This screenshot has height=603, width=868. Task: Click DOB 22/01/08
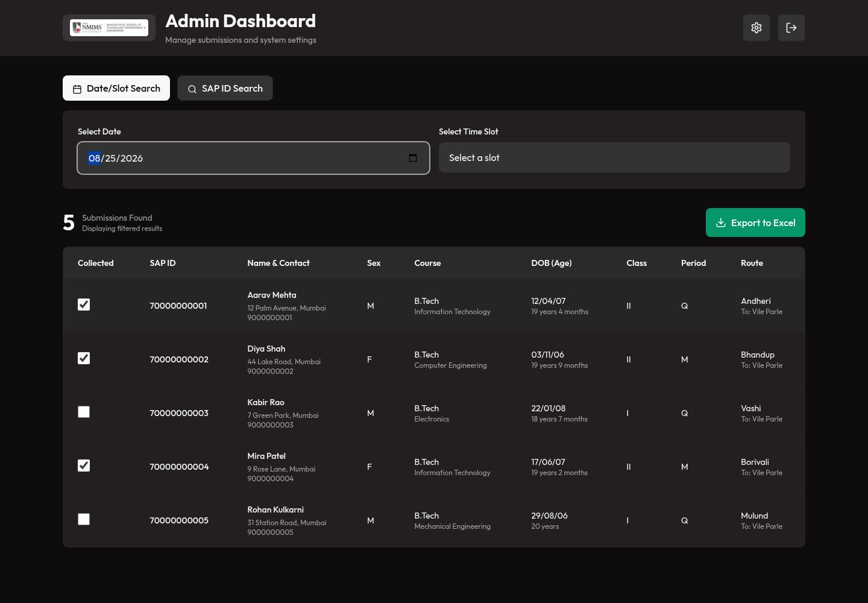(549, 408)
